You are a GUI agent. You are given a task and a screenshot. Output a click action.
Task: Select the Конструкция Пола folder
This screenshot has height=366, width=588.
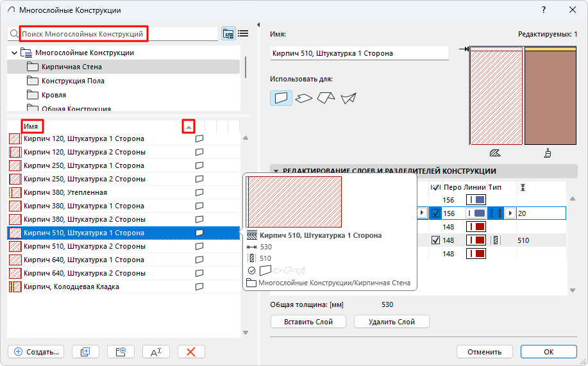point(123,81)
